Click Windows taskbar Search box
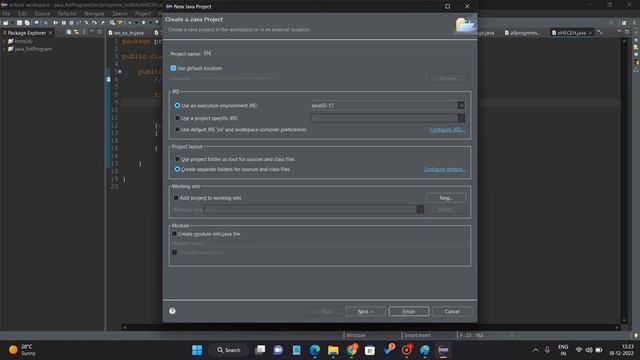This screenshot has height=360, width=640. (229, 350)
